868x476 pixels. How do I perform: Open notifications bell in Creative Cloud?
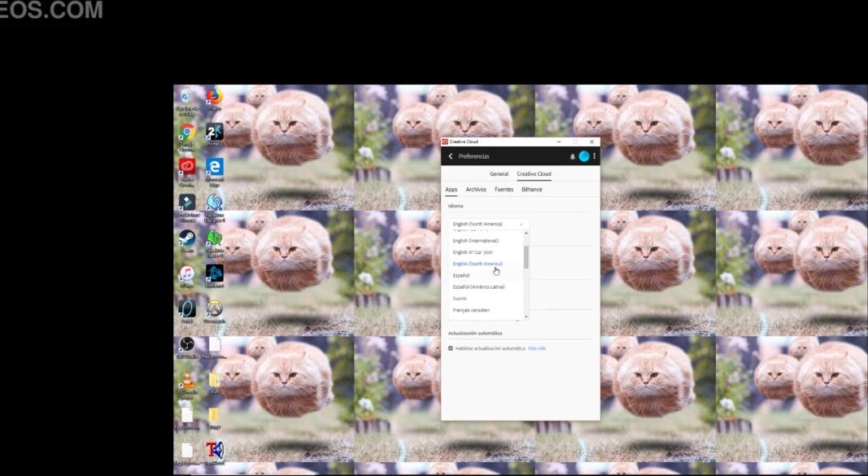(573, 156)
